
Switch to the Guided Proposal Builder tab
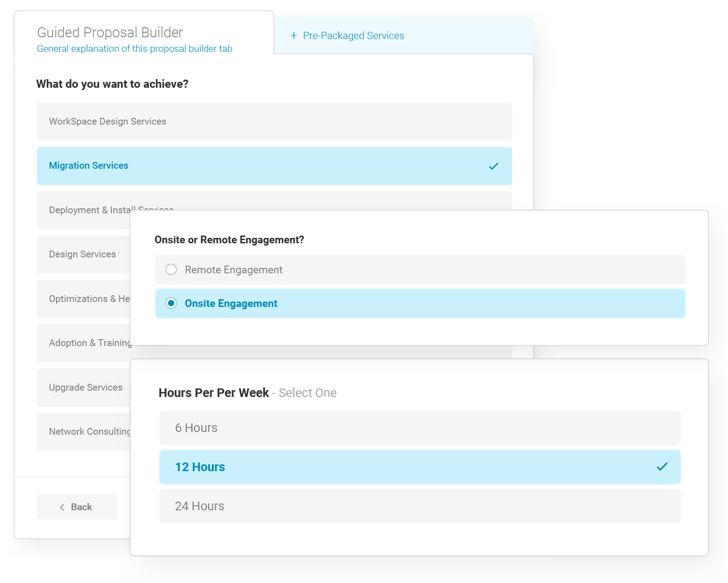coord(109,32)
